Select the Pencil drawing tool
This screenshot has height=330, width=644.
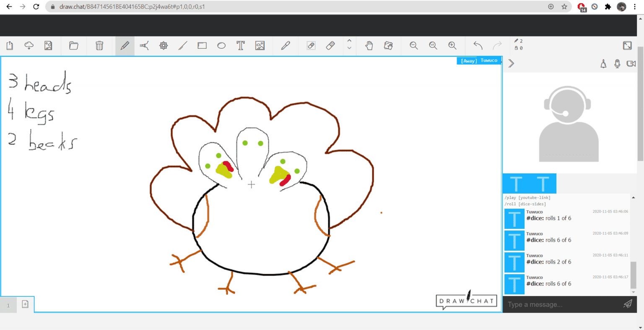(124, 46)
